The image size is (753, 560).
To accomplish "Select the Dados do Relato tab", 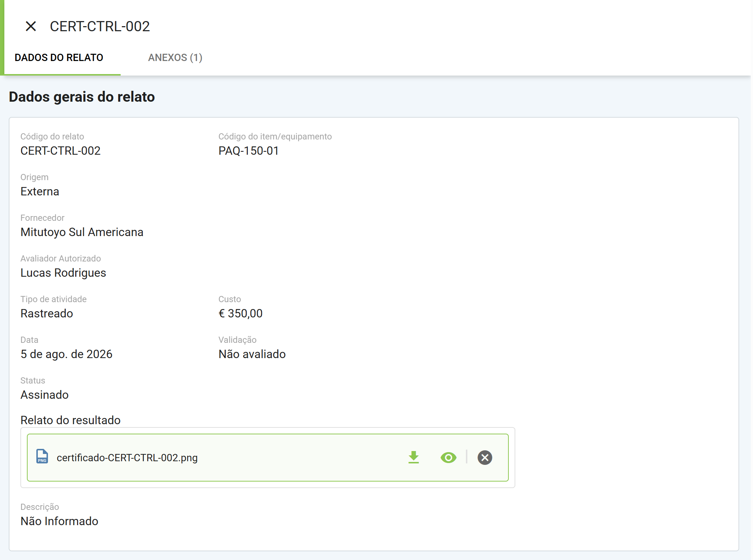I will tap(59, 57).
